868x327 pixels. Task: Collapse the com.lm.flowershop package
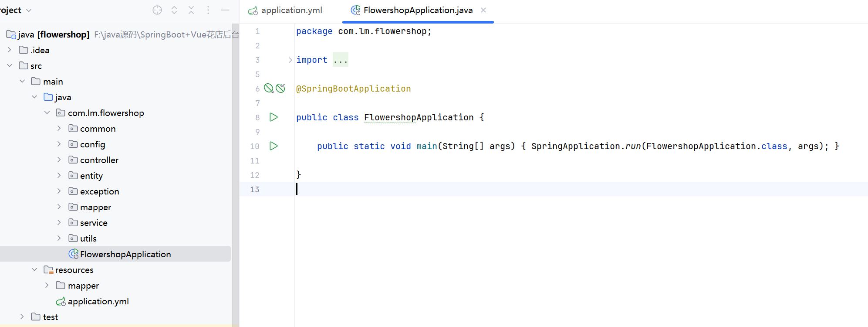click(x=47, y=112)
